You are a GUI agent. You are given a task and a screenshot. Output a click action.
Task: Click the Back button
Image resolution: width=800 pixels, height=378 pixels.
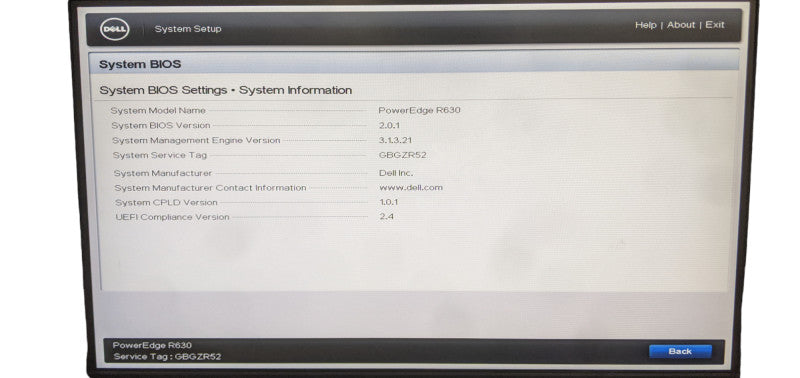click(680, 351)
